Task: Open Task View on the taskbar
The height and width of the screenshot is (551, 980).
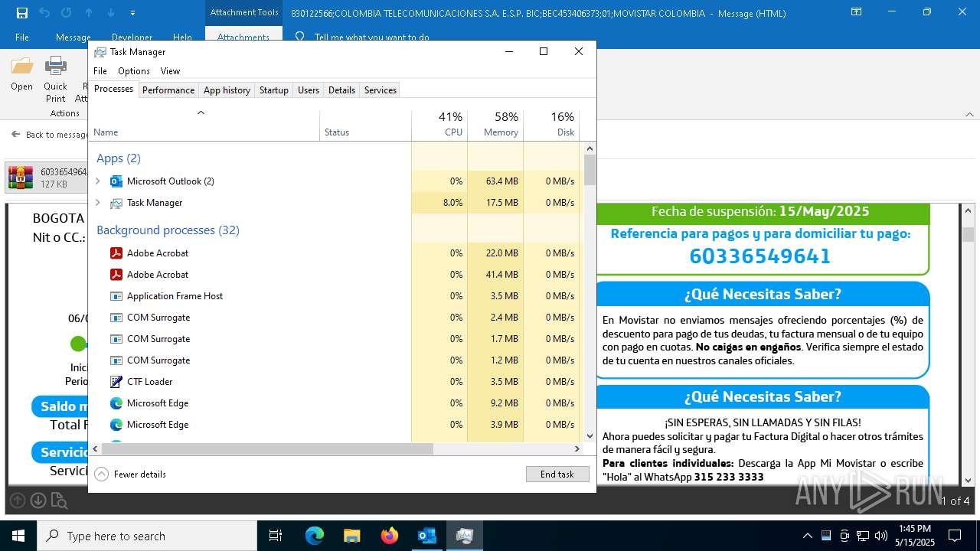Action: (x=276, y=536)
